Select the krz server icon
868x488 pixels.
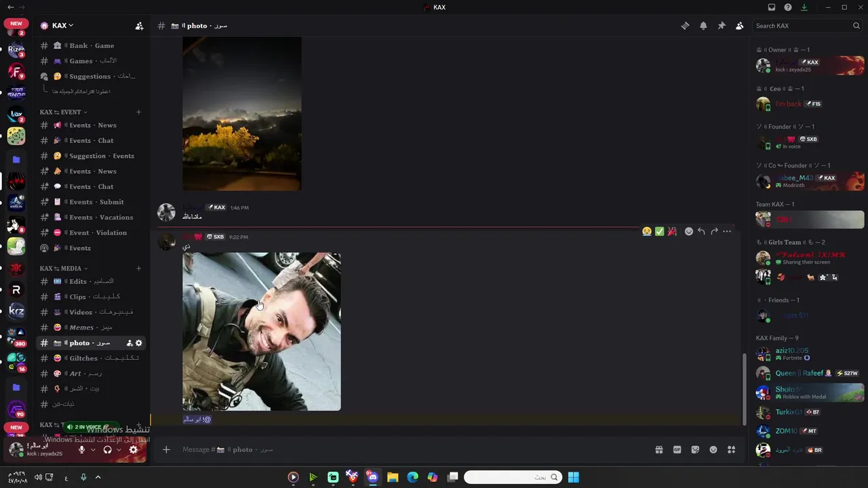click(x=16, y=311)
